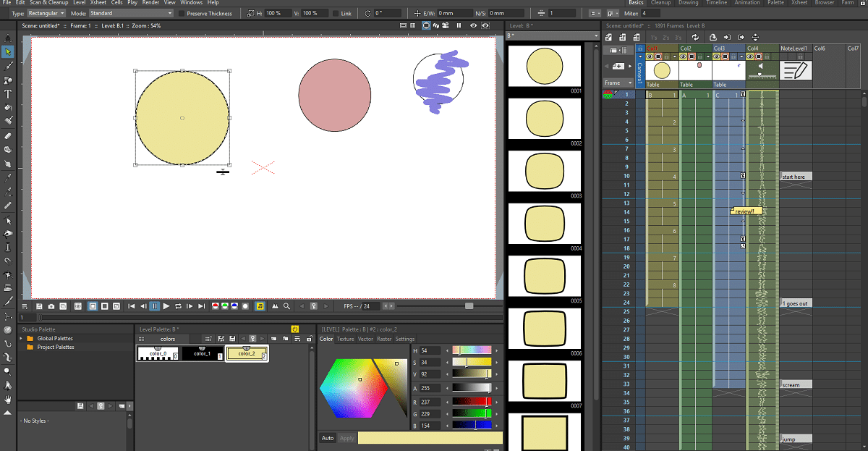Open the Frame dropdown in the xsheet
868x451 pixels.
(620, 83)
